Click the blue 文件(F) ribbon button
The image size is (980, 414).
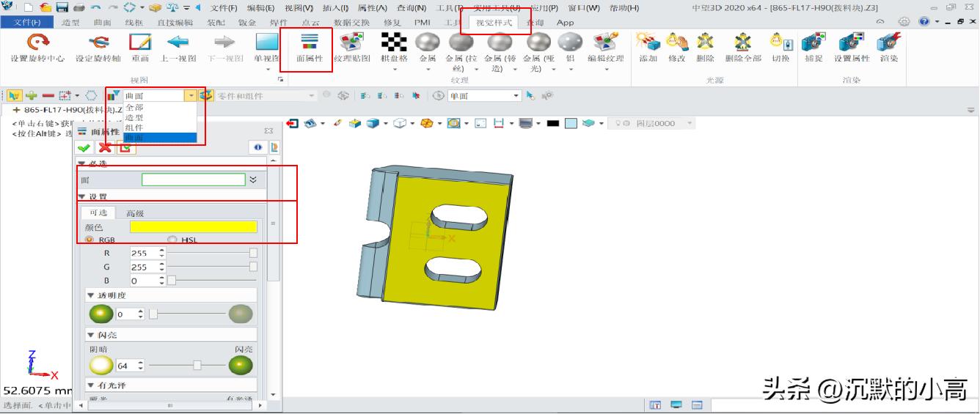coord(26,22)
